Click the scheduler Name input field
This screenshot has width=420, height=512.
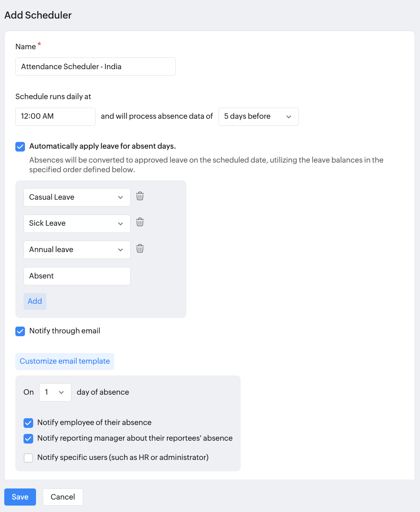point(95,67)
